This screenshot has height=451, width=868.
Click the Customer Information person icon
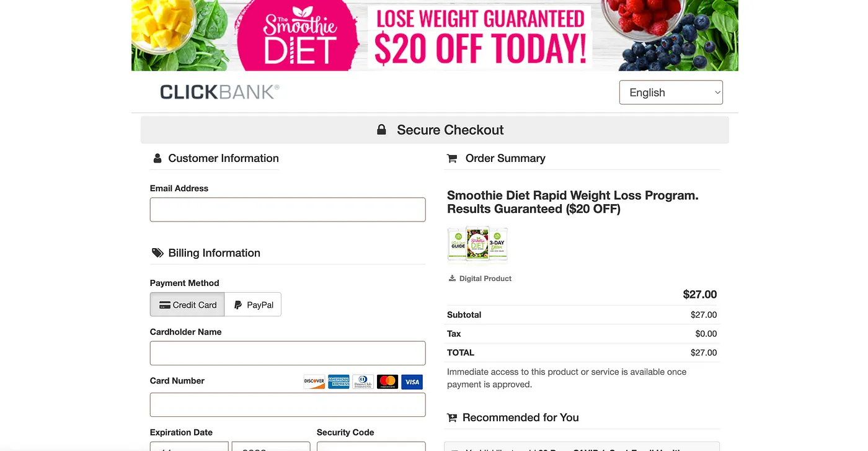(x=157, y=158)
